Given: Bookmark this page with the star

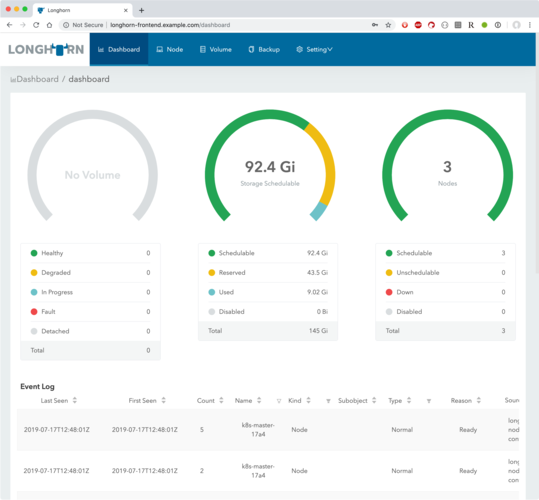Looking at the screenshot, I should point(388,25).
